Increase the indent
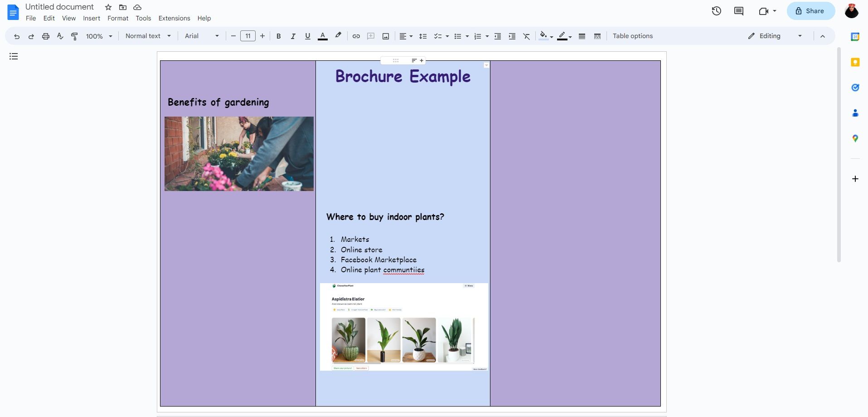 (x=512, y=36)
